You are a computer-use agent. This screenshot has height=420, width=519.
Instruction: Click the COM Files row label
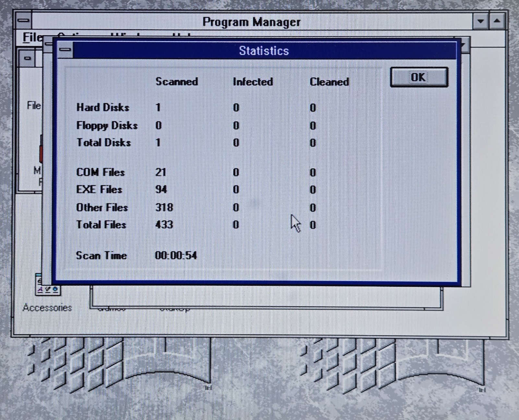point(101,172)
